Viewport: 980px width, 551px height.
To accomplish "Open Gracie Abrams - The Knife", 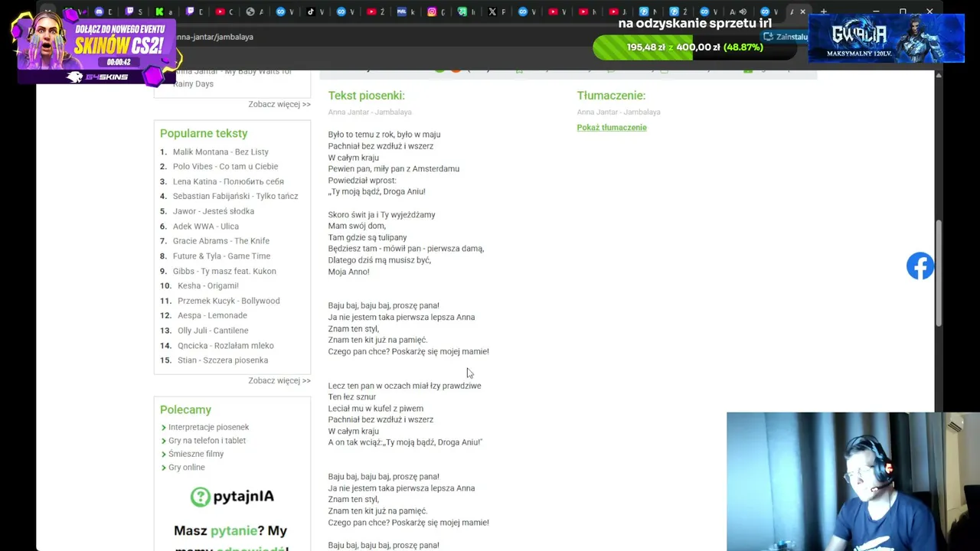I will tap(221, 241).
